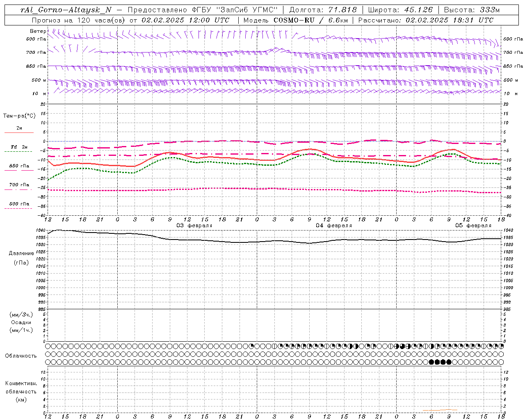Select the (км) convective cloud unit label
Viewport: 525px width, 420px height.
click(x=21, y=399)
